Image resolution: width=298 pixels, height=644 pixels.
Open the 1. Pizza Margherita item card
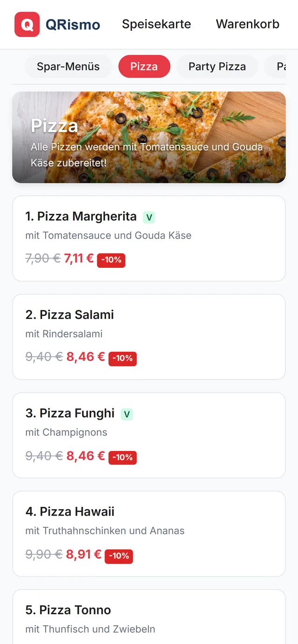click(x=149, y=239)
